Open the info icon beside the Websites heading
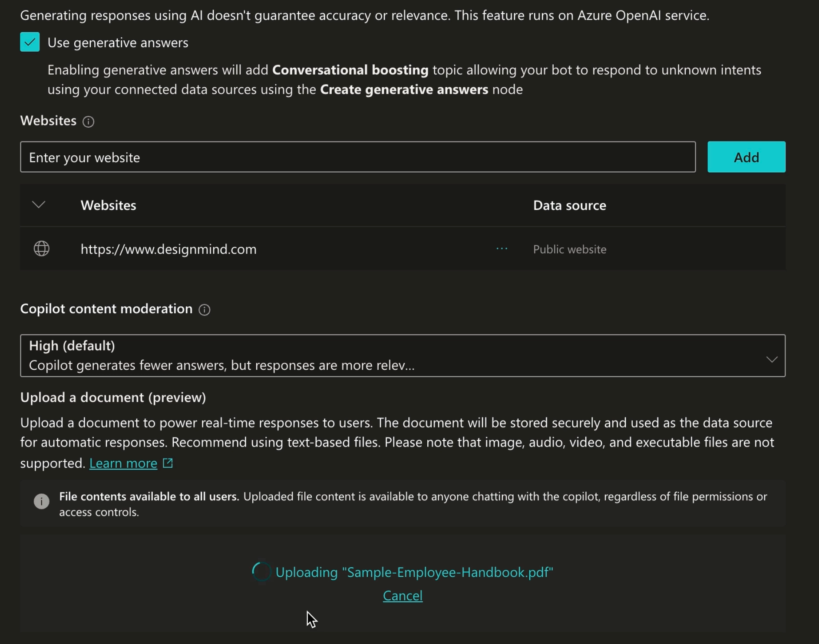 point(88,122)
